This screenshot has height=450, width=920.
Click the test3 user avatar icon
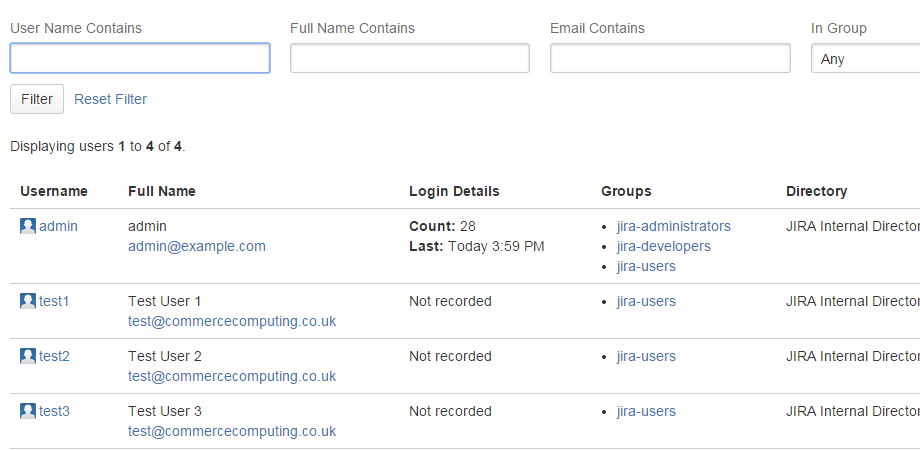[x=28, y=411]
